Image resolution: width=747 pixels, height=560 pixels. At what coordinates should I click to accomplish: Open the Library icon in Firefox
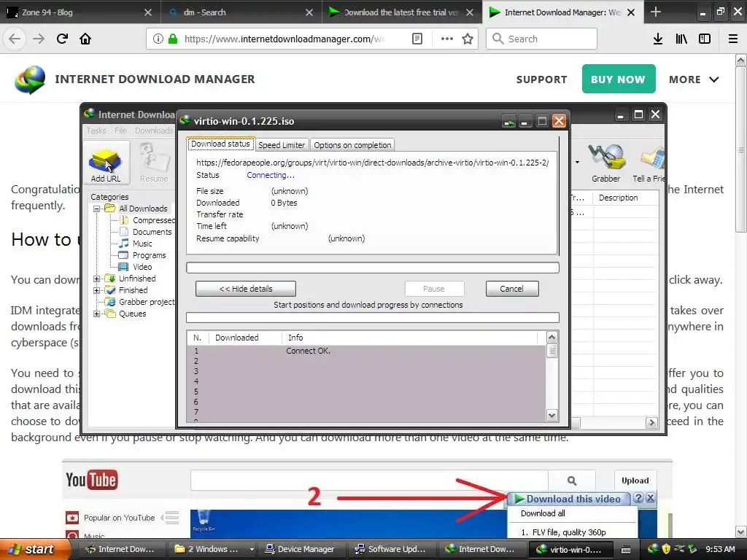point(681,39)
